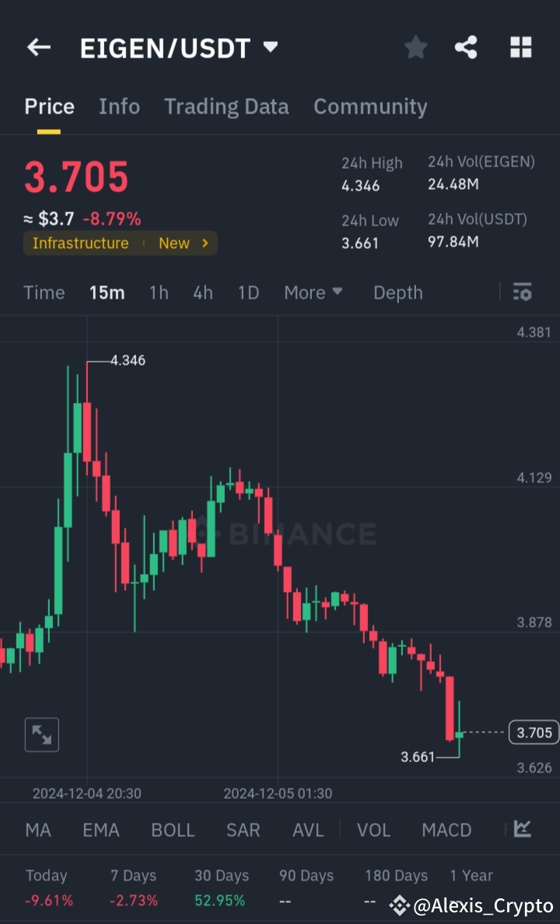
Task: Expand the More timeframe dropdown
Action: [x=313, y=292]
